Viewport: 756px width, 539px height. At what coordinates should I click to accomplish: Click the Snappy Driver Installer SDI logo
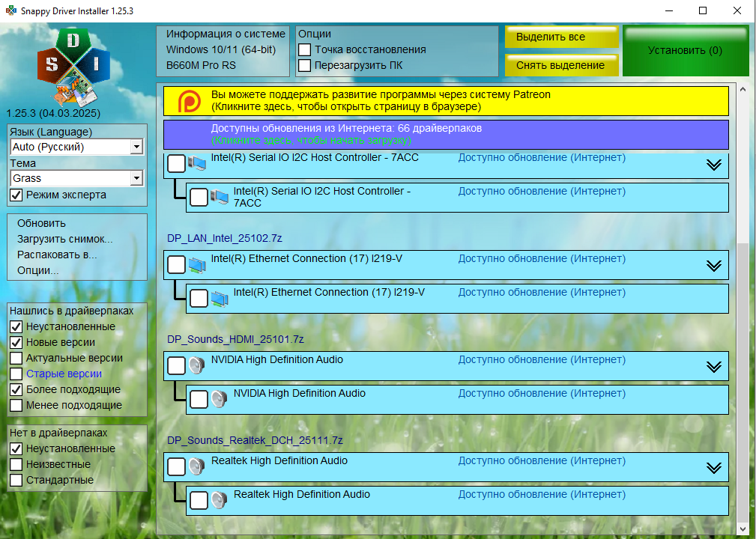[x=73, y=66]
